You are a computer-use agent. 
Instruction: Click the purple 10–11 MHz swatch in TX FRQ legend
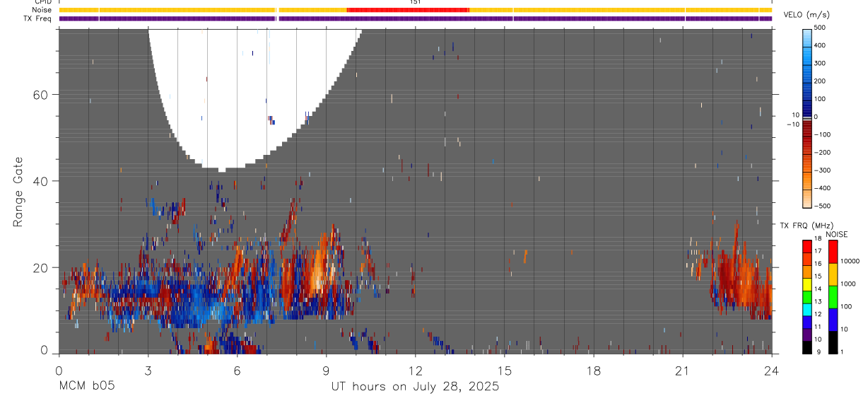click(807, 334)
